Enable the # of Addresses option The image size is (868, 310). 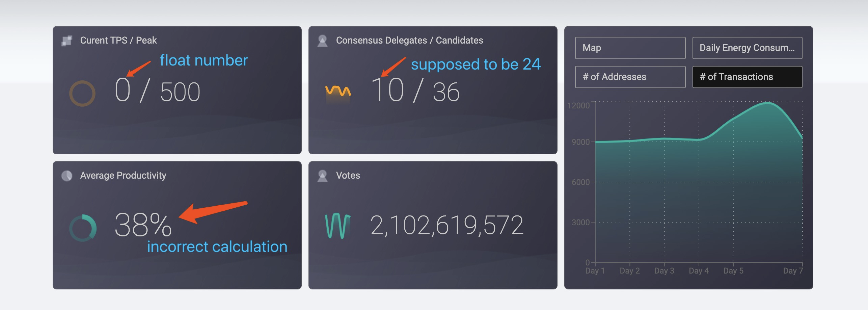point(630,77)
